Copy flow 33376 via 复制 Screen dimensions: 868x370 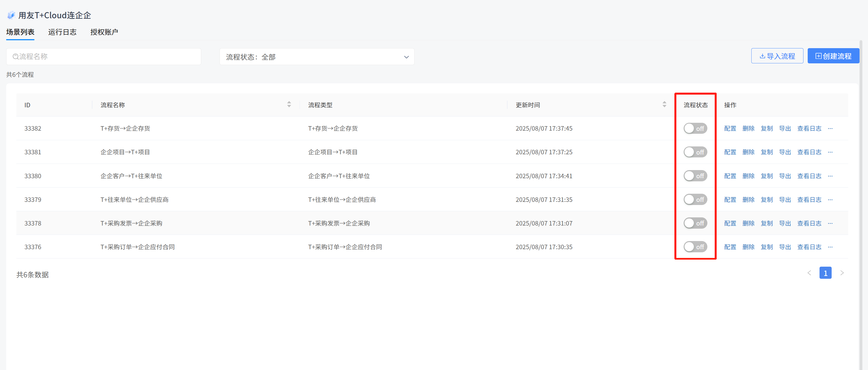click(767, 247)
